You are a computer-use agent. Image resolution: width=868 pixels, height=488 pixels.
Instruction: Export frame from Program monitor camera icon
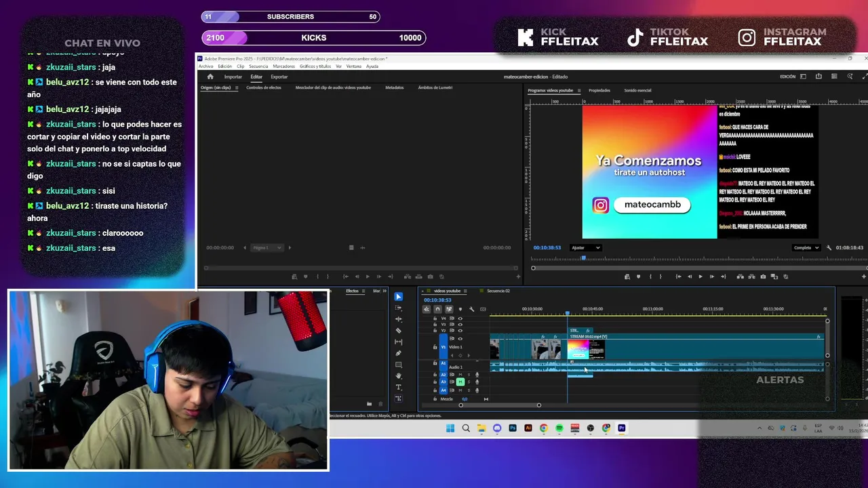click(x=763, y=277)
